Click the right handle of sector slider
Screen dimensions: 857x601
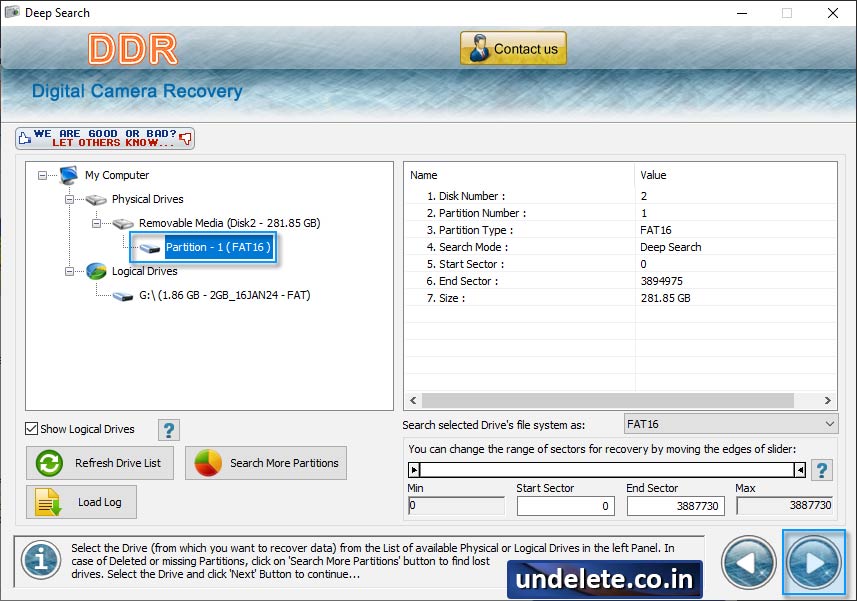point(800,470)
